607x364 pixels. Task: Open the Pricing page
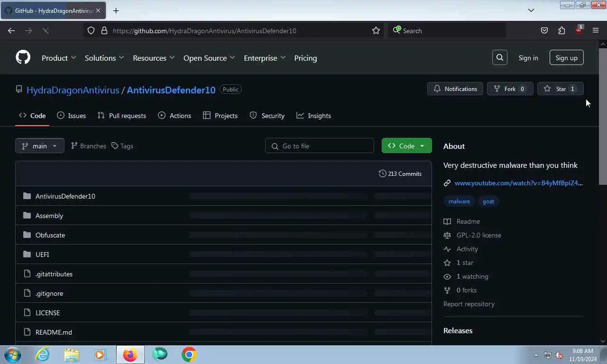305,58
